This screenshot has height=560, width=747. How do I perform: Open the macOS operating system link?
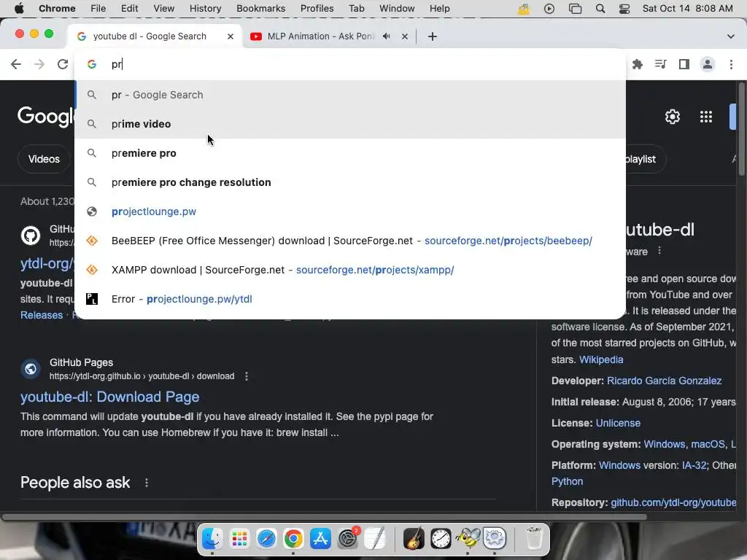(708, 444)
